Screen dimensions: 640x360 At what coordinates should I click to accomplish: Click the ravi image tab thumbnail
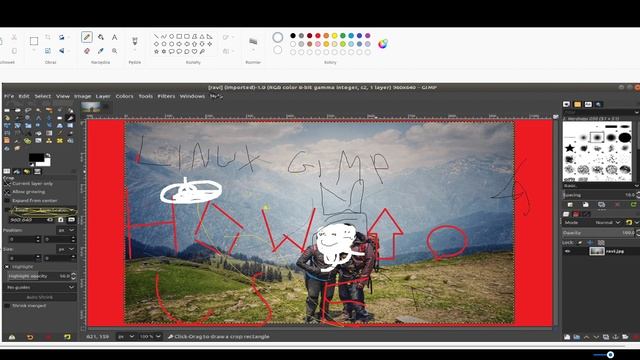click(91, 107)
